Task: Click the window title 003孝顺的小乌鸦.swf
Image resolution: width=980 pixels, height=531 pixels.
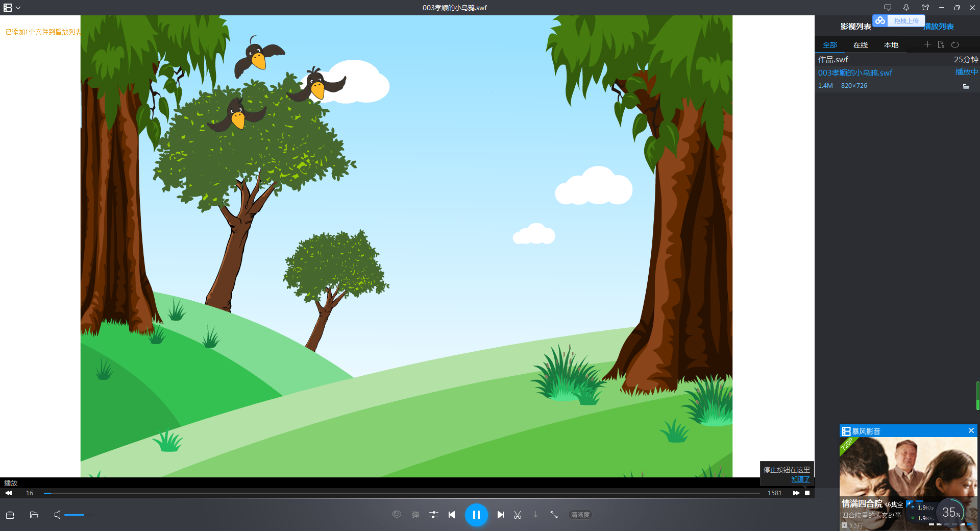Action: point(454,8)
